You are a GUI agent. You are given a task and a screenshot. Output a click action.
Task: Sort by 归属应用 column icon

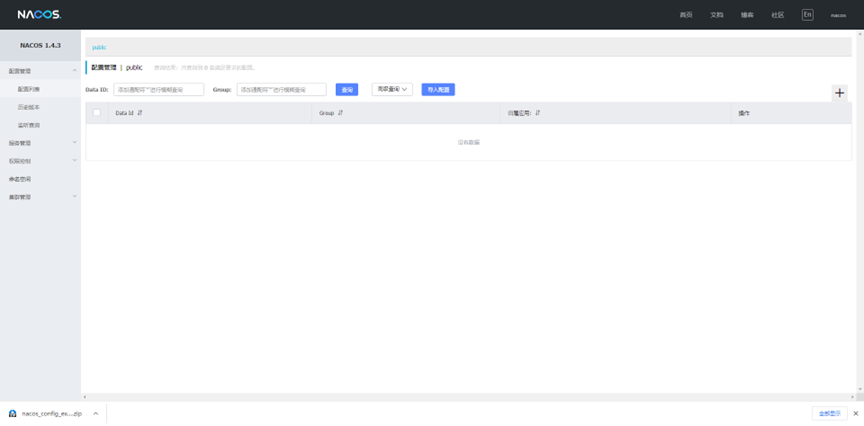tap(538, 112)
